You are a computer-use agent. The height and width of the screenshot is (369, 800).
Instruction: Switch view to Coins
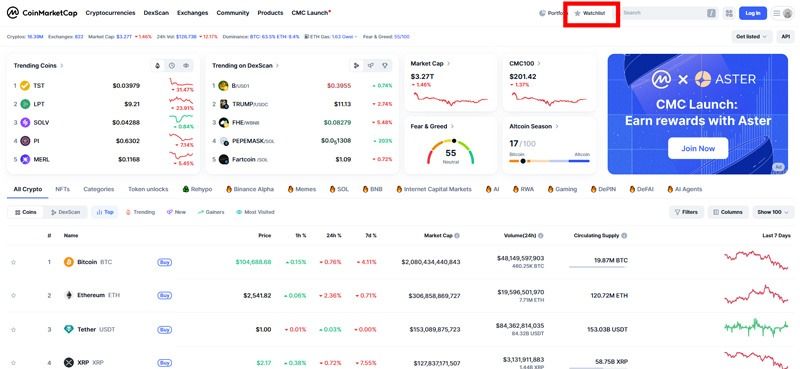(26, 212)
